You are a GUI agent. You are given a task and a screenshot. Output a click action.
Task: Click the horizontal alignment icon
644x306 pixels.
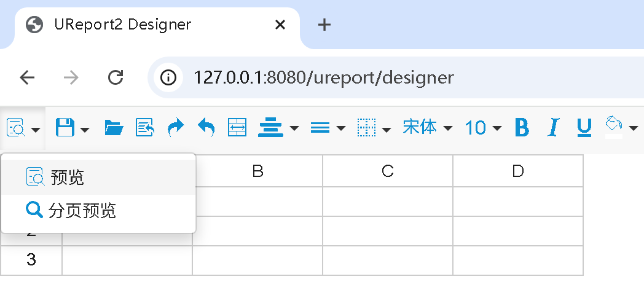[x=270, y=128]
